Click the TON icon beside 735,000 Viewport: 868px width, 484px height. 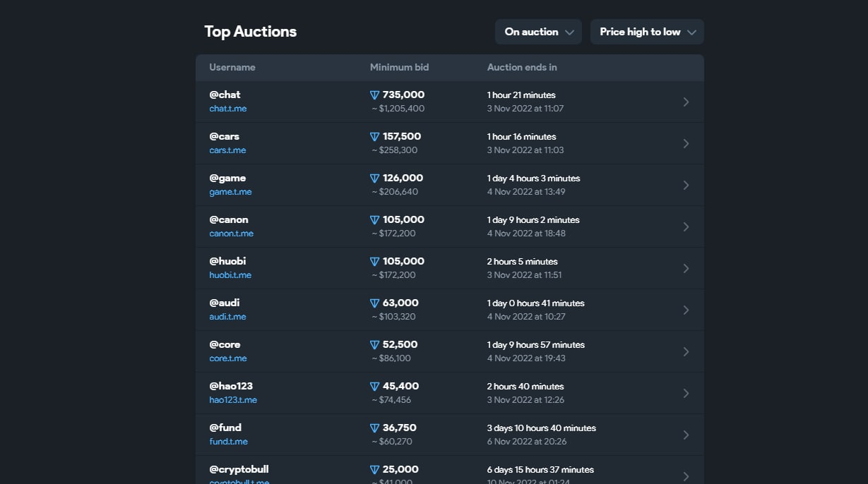click(375, 95)
